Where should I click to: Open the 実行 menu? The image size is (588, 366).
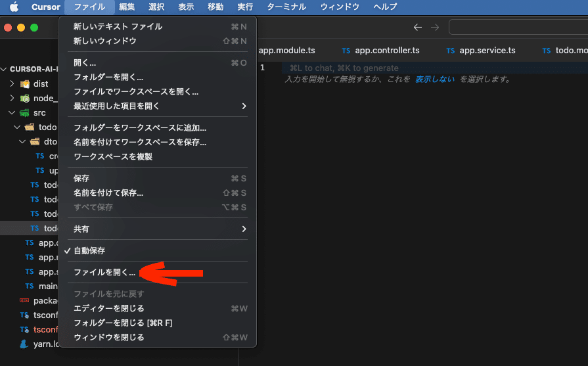click(x=245, y=7)
